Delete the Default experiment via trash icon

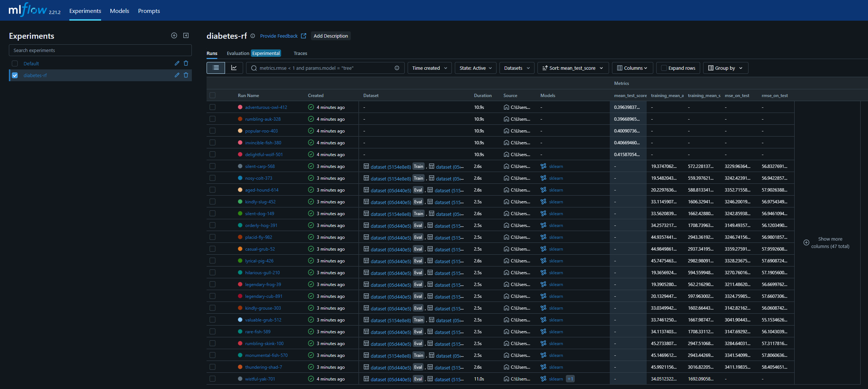click(x=186, y=63)
